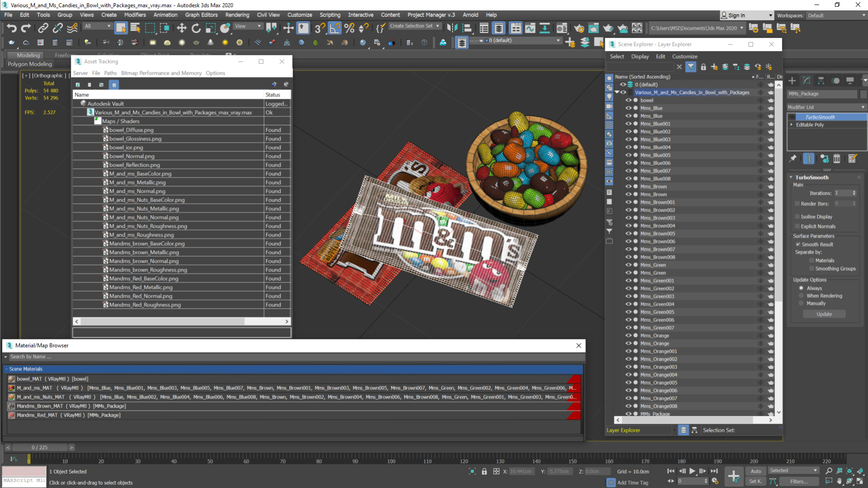Select the Manually update radio option
Image resolution: width=868 pixels, height=488 pixels.
click(x=801, y=303)
